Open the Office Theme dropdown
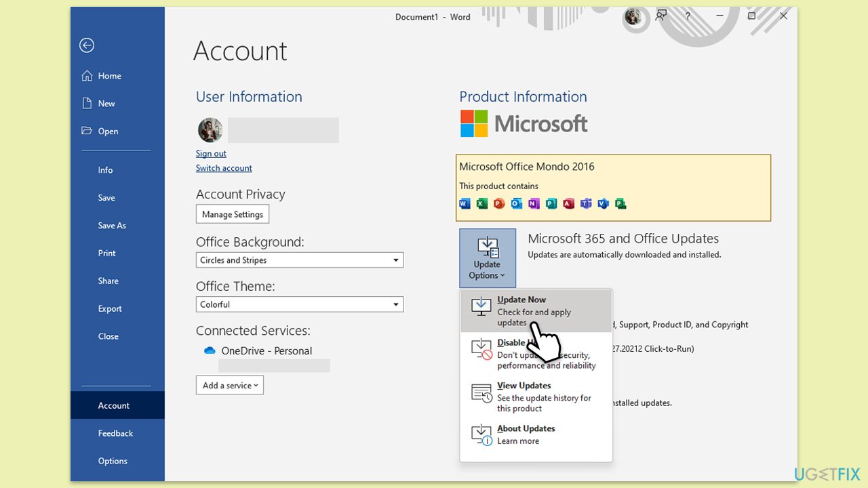Screen dimensions: 868x488 tap(396, 305)
